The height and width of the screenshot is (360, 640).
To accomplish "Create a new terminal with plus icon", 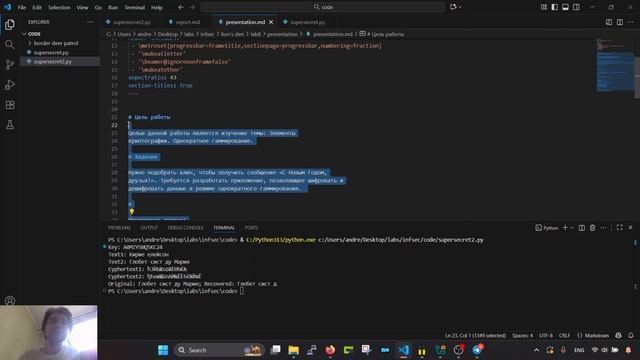I will (x=565, y=227).
